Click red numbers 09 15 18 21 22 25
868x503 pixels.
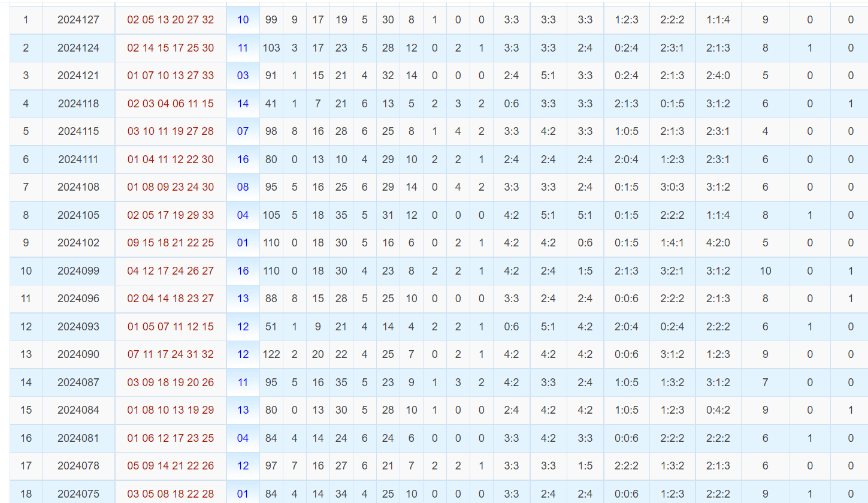[x=171, y=243]
